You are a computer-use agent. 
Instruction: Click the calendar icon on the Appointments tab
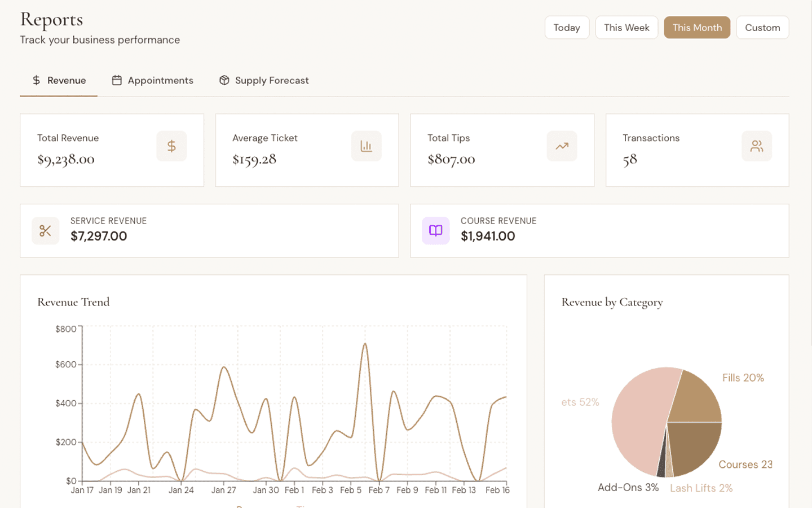pos(116,80)
